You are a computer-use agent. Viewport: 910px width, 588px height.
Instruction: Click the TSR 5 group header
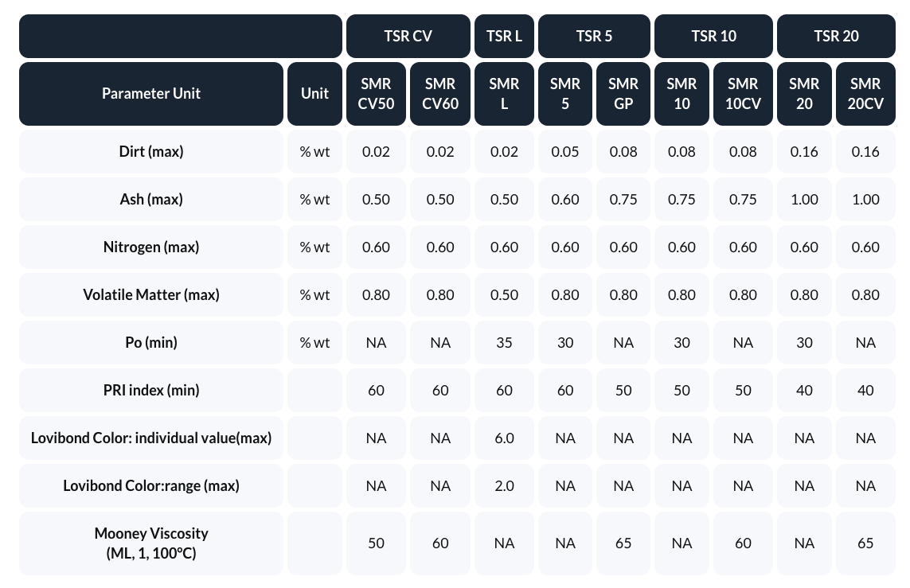(594, 36)
